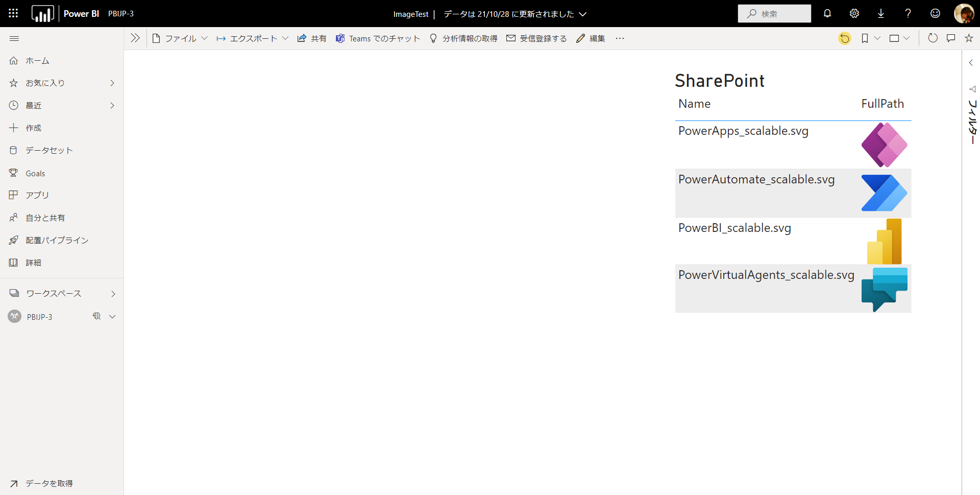Click 受信登録する subscribe button

[536, 38]
